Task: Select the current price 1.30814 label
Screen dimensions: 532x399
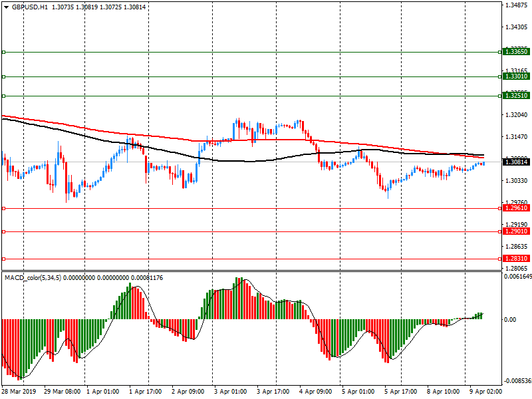Action: (x=516, y=162)
